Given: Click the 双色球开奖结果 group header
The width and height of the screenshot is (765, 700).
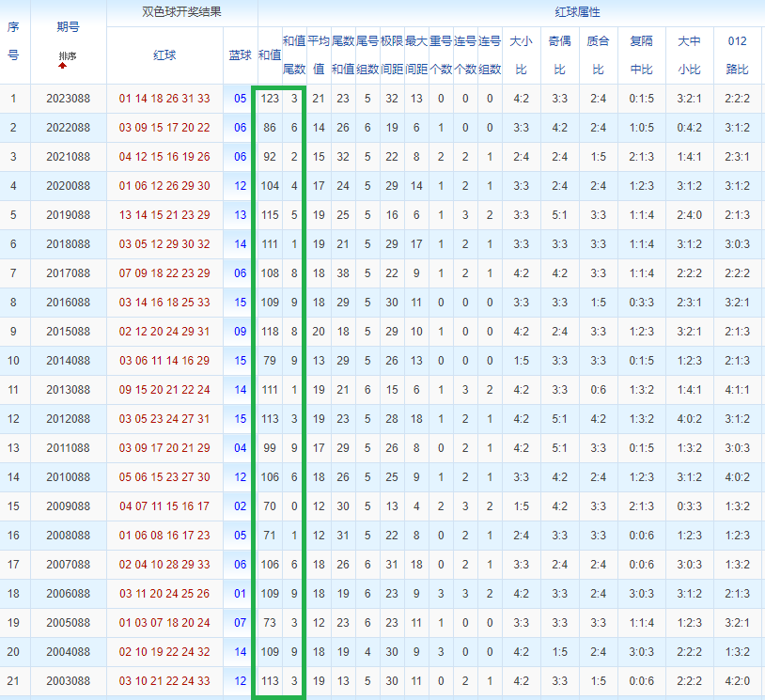Looking at the screenshot, I should (x=181, y=11).
